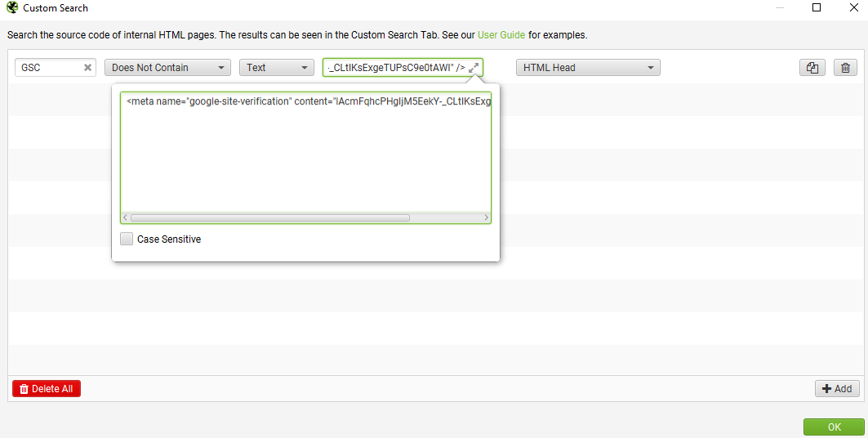Viewport: 868px width, 438px height.
Task: Add a new search filter
Action: (x=837, y=389)
